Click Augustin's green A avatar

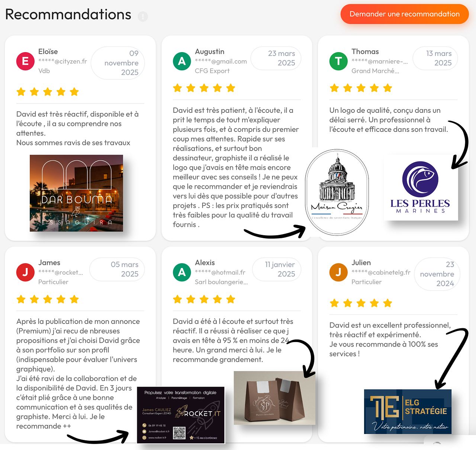click(x=182, y=61)
